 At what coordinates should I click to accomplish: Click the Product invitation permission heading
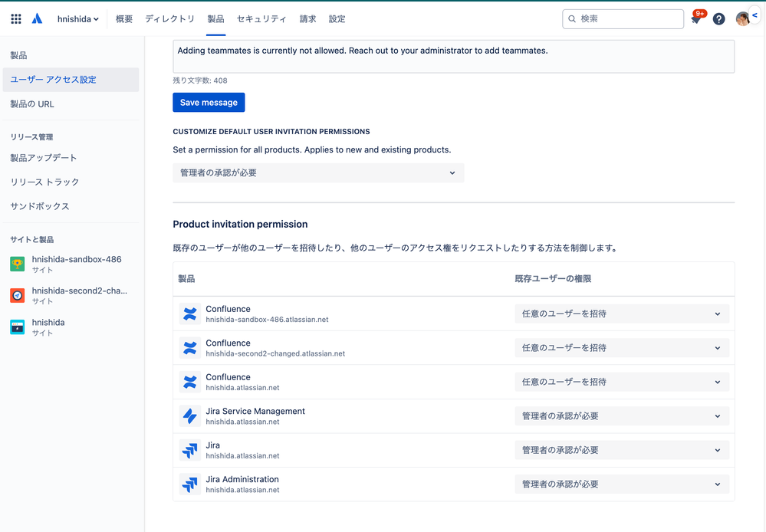tap(240, 225)
